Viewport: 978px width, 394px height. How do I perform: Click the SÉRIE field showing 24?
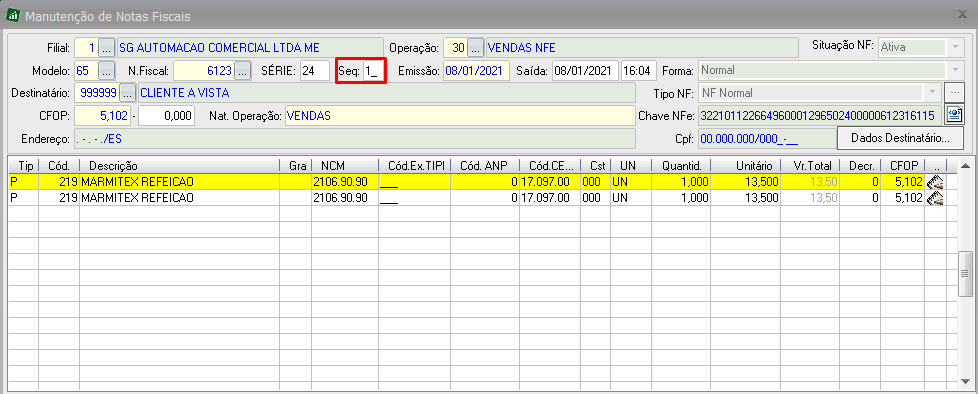coord(315,70)
